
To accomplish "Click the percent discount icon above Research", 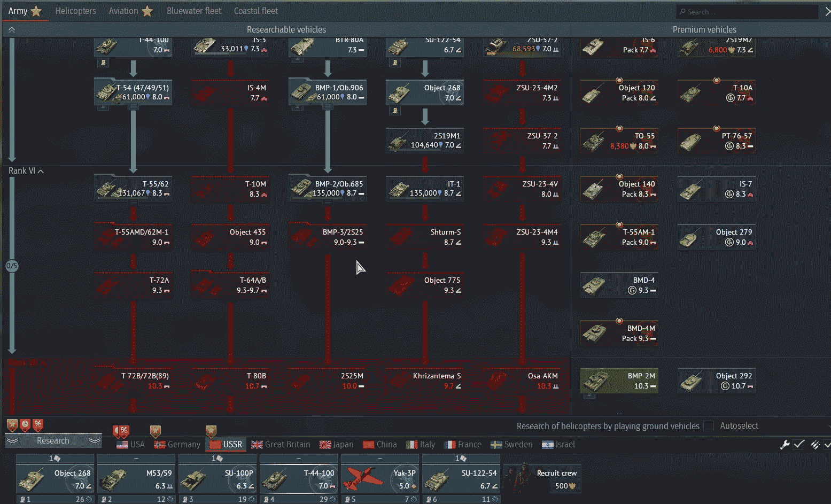I will (x=37, y=425).
